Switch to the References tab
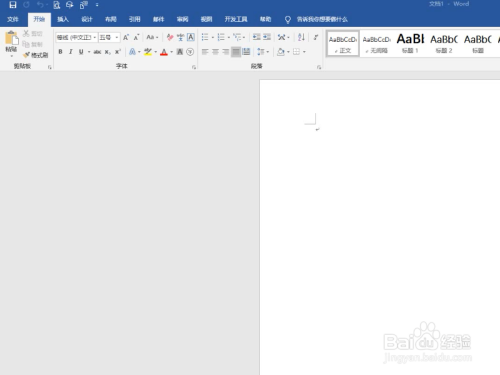Image resolution: width=500 pixels, height=375 pixels. [135, 19]
